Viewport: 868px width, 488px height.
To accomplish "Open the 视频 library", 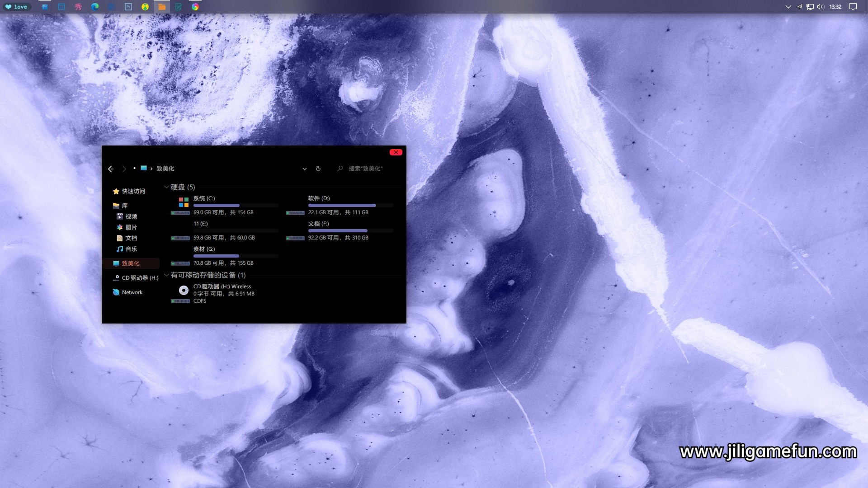I will [127, 216].
